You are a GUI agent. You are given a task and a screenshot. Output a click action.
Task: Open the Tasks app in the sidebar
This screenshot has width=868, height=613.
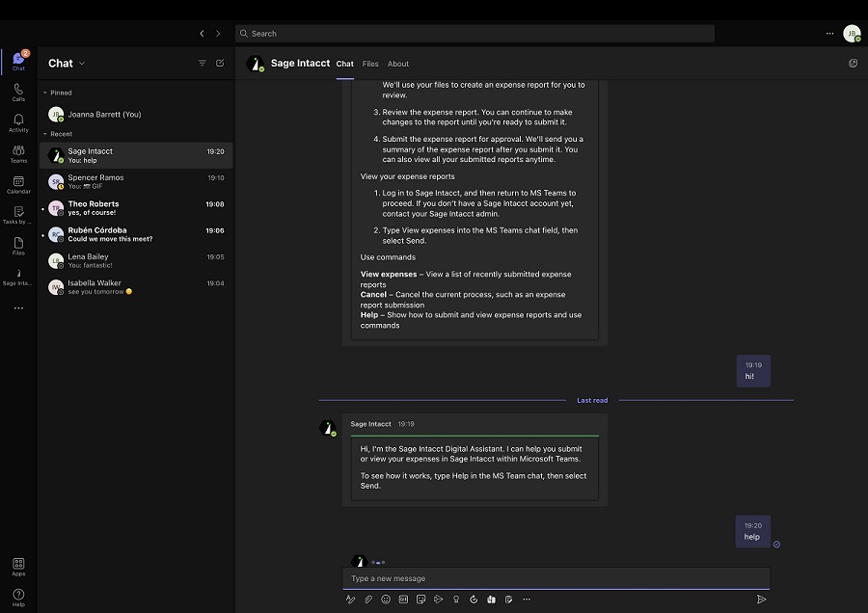18,215
